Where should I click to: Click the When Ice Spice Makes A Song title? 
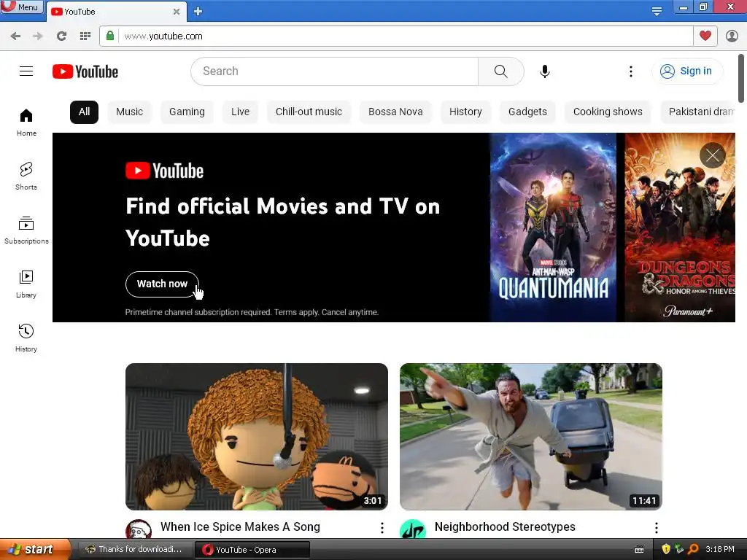click(x=240, y=526)
